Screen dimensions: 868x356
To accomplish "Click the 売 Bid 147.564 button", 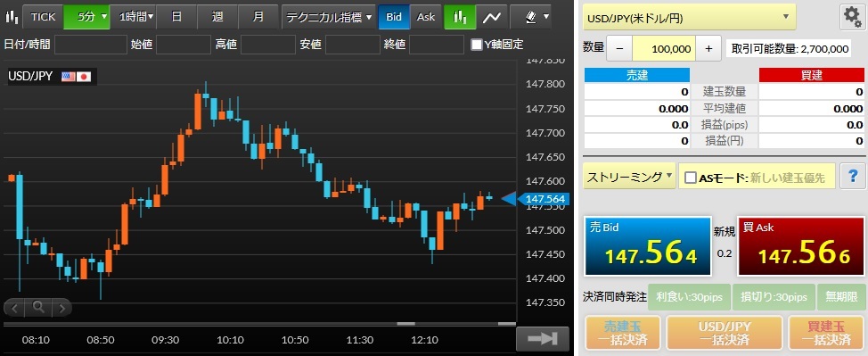I will pyautogui.click(x=648, y=246).
